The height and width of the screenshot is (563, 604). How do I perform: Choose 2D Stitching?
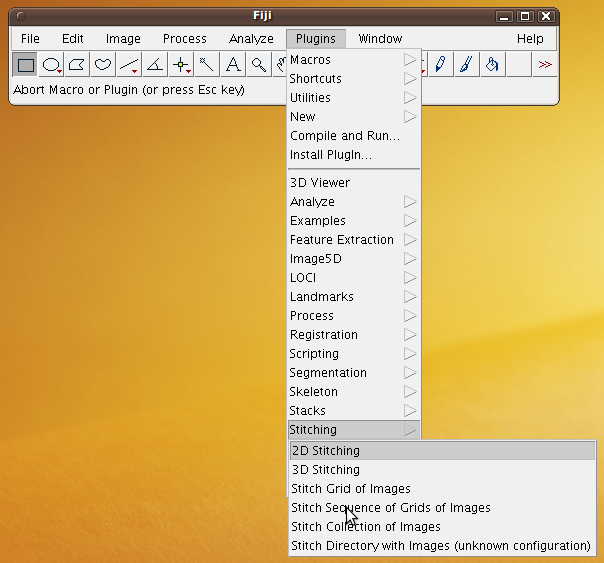(x=442, y=451)
